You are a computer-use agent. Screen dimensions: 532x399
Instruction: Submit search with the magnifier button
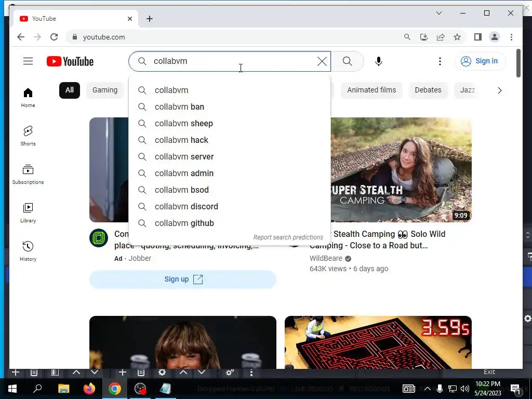click(x=348, y=61)
